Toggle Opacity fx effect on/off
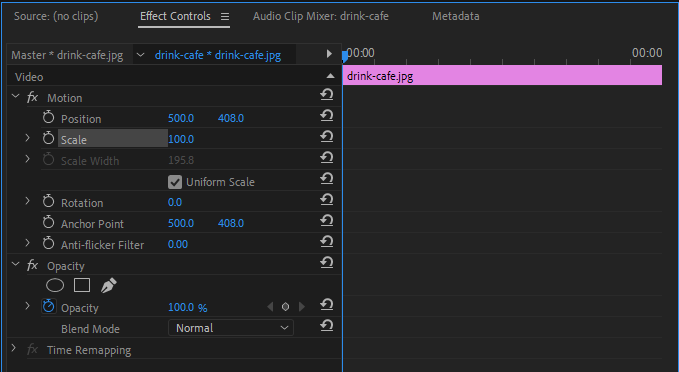The height and width of the screenshot is (372, 679). click(32, 265)
